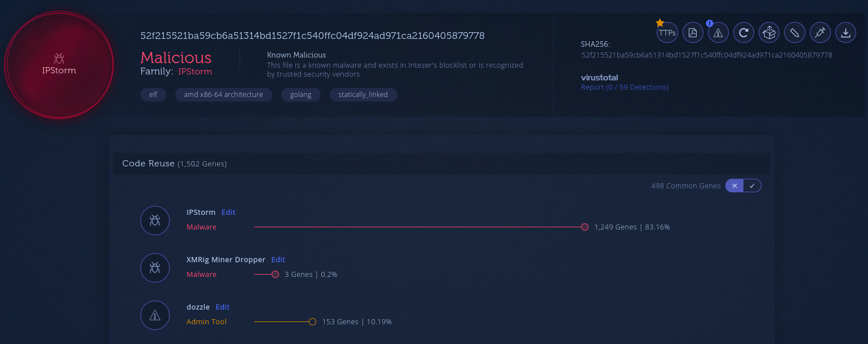Screen dimensions: 868x344
Task: Click the pencil edit icon
Action: point(795,33)
